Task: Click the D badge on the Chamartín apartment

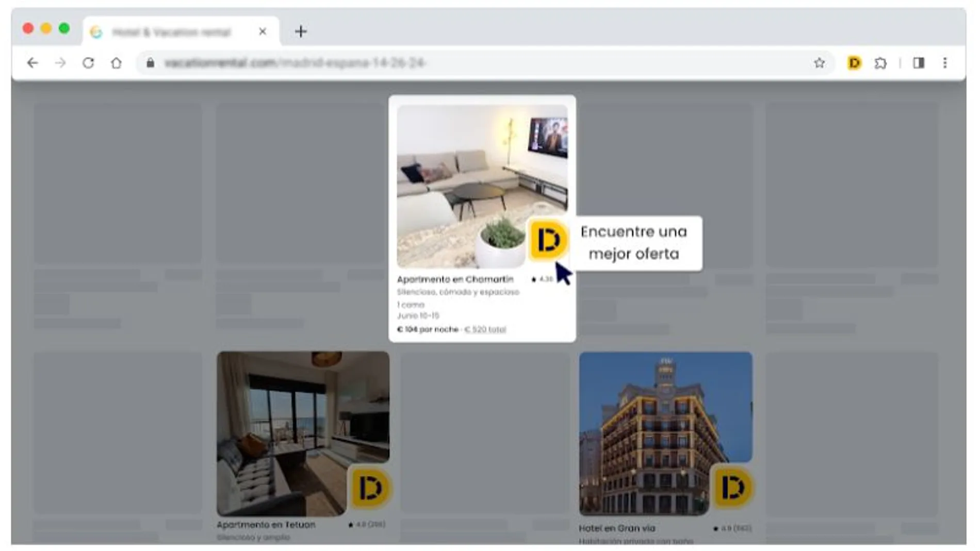Action: 548,240
